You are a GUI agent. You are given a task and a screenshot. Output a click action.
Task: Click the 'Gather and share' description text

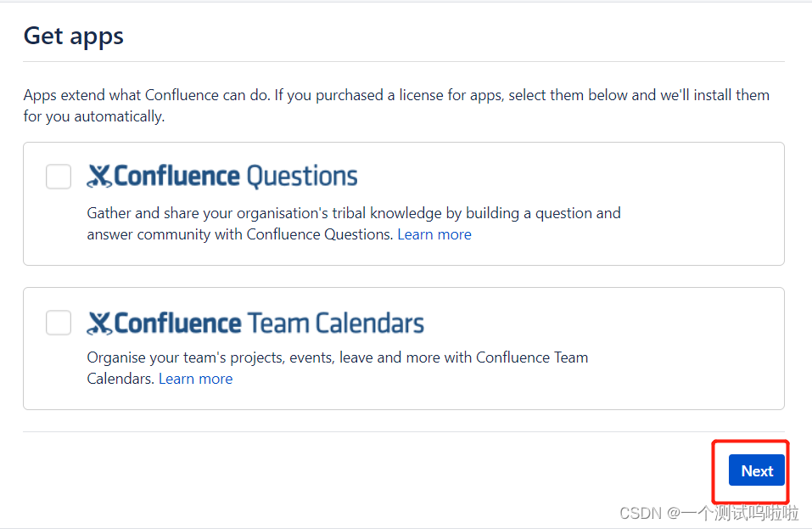[x=353, y=213]
